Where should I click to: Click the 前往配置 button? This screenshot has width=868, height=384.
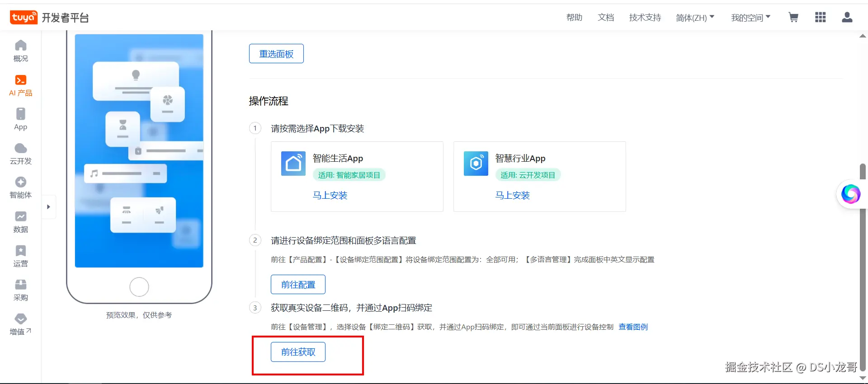298,285
